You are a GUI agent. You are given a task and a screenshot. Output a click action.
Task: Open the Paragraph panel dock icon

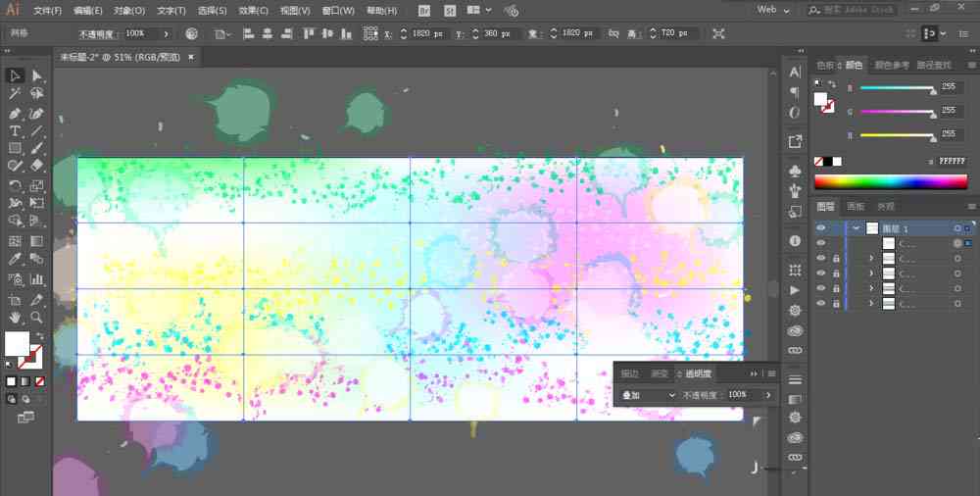click(x=795, y=93)
